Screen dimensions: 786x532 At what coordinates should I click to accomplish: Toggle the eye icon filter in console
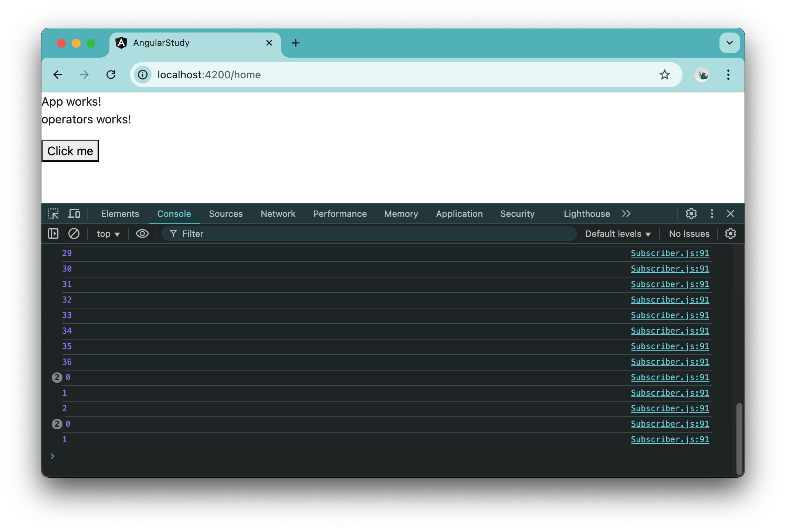click(x=142, y=233)
